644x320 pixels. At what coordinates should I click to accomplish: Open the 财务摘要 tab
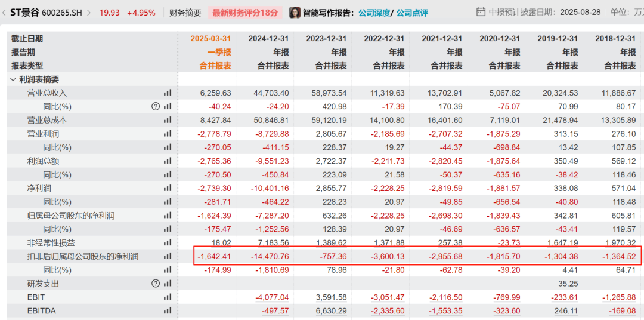[185, 13]
